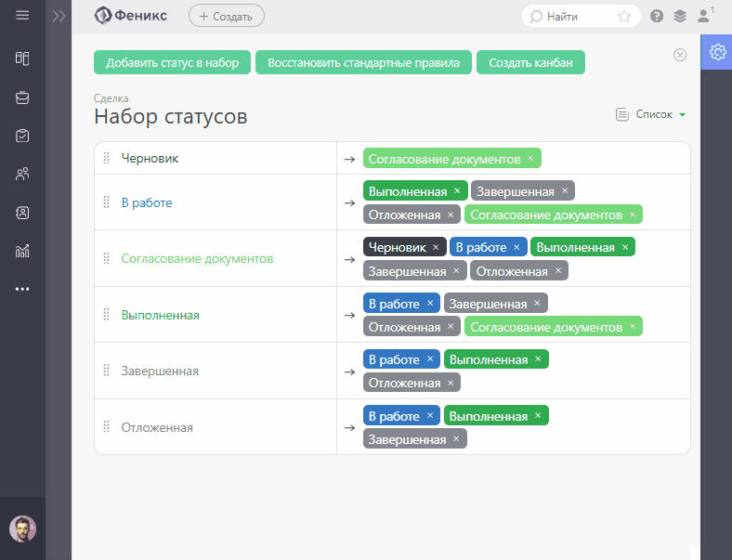Click drag handle of Завершенная row

[x=107, y=371]
